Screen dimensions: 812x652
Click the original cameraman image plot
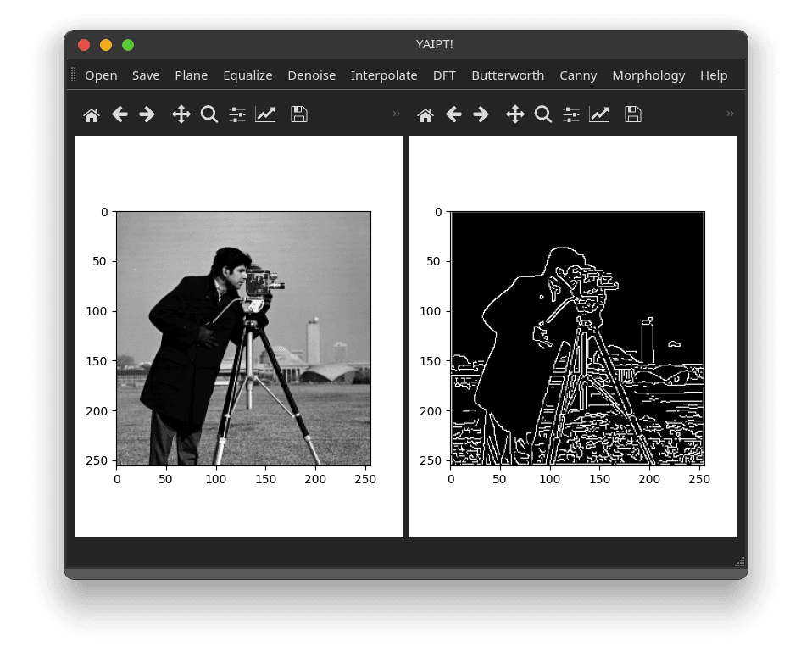[x=244, y=338]
